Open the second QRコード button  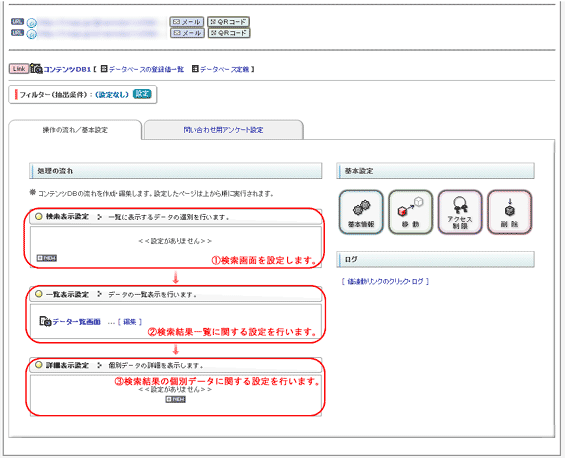tap(228, 33)
